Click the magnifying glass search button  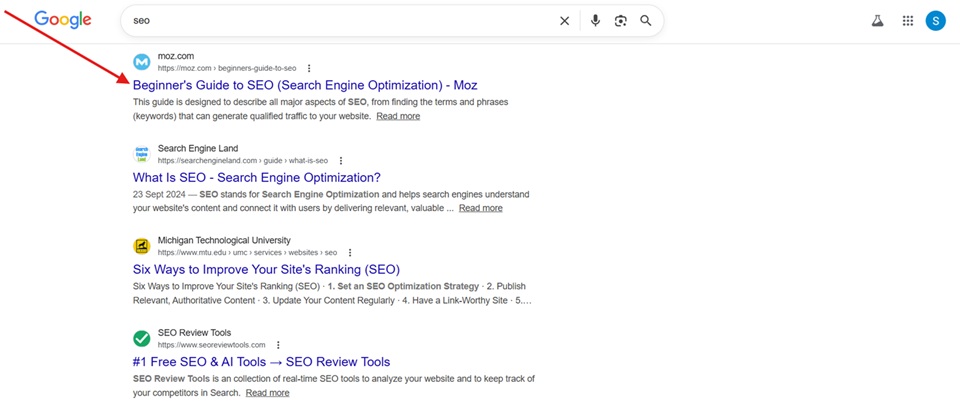pyautogui.click(x=646, y=21)
